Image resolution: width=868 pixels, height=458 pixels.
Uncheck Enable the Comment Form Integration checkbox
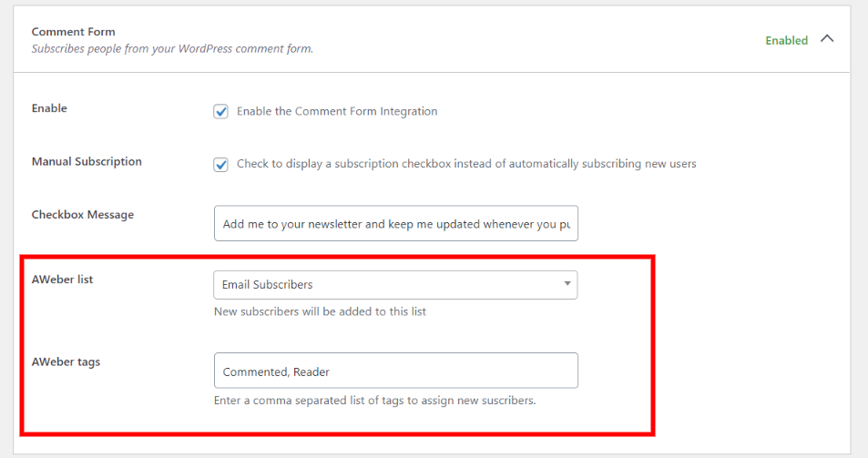(x=221, y=112)
